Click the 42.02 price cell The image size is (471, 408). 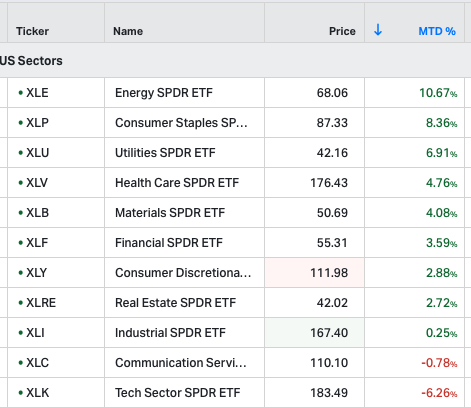(x=315, y=303)
